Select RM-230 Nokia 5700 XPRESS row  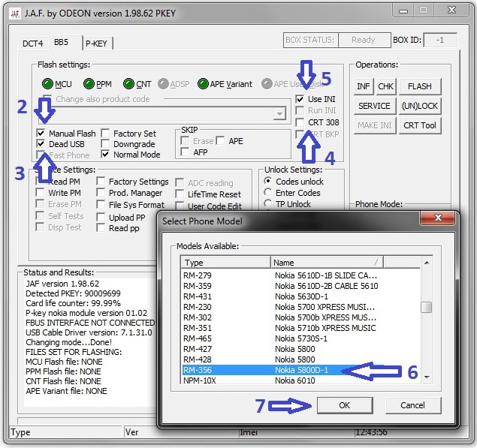click(x=300, y=307)
